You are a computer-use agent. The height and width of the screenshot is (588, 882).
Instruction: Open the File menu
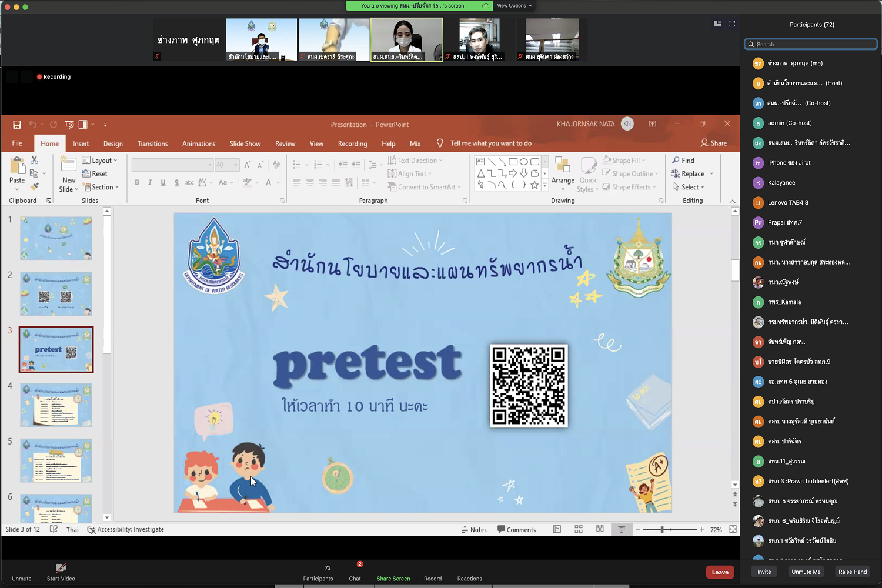pos(17,143)
